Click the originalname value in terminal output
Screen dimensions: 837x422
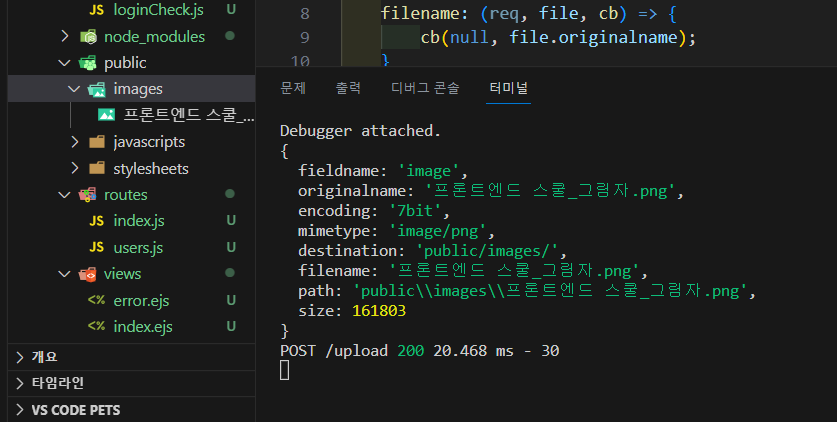coord(551,191)
